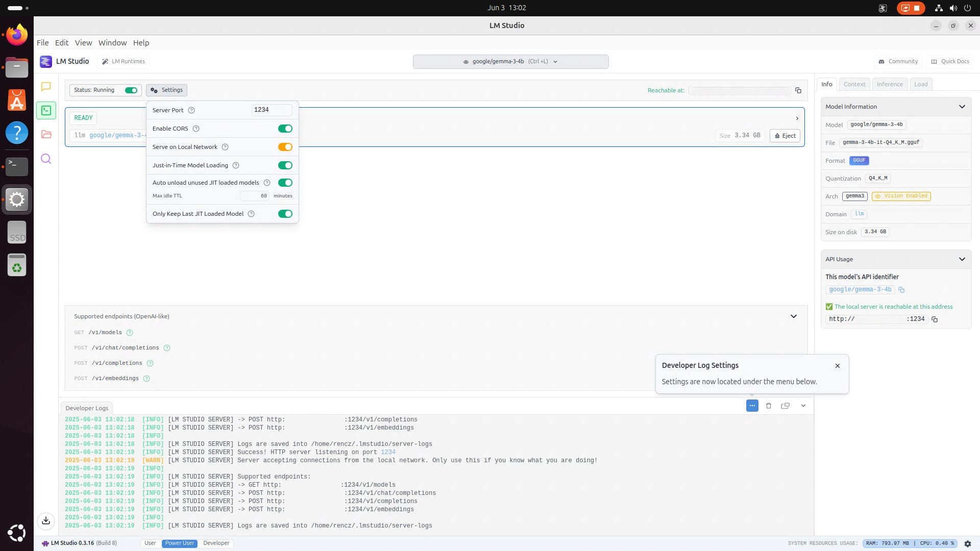Copy the Reachable at address
The width and height of the screenshot is (980, 551).
798,90
